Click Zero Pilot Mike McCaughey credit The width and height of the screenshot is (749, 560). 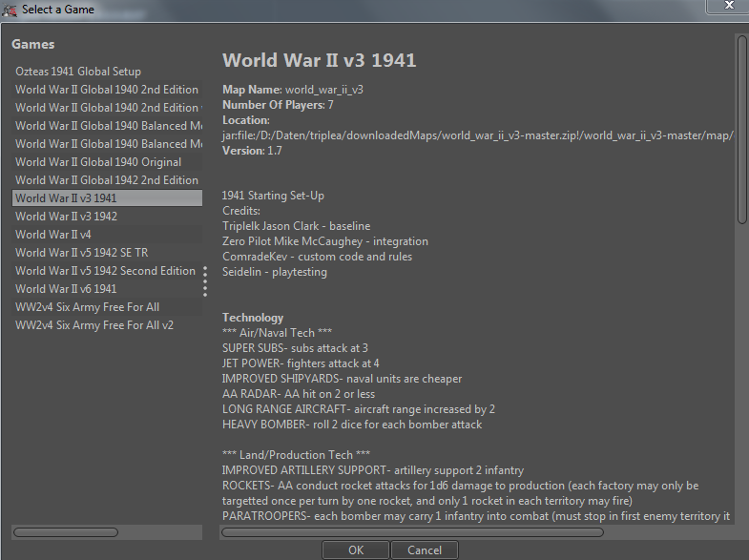(325, 241)
